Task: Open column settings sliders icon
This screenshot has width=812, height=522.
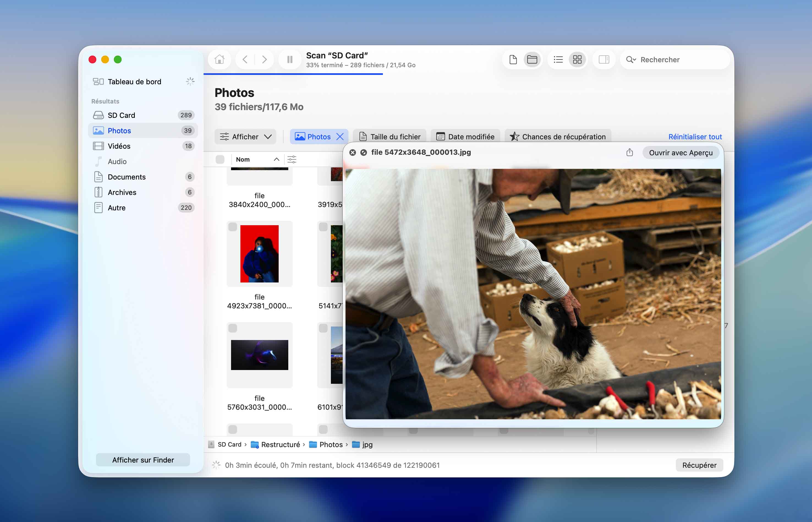Action: 292,159
